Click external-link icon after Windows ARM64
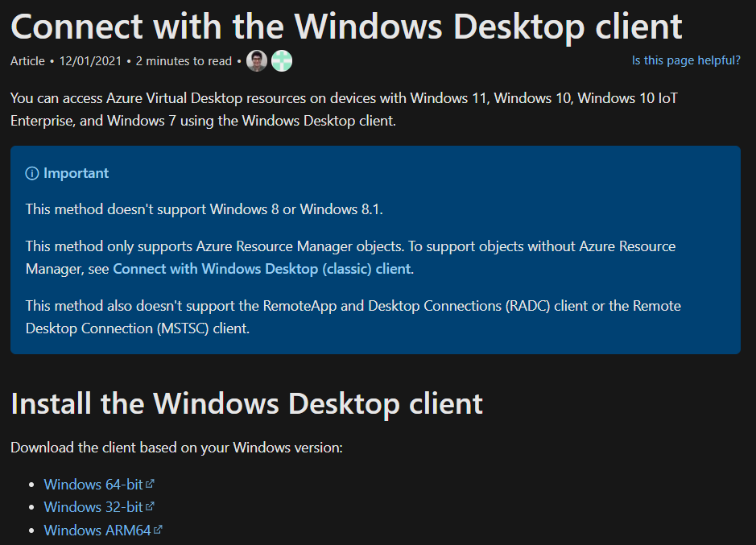The width and height of the screenshot is (756, 545). tap(158, 529)
